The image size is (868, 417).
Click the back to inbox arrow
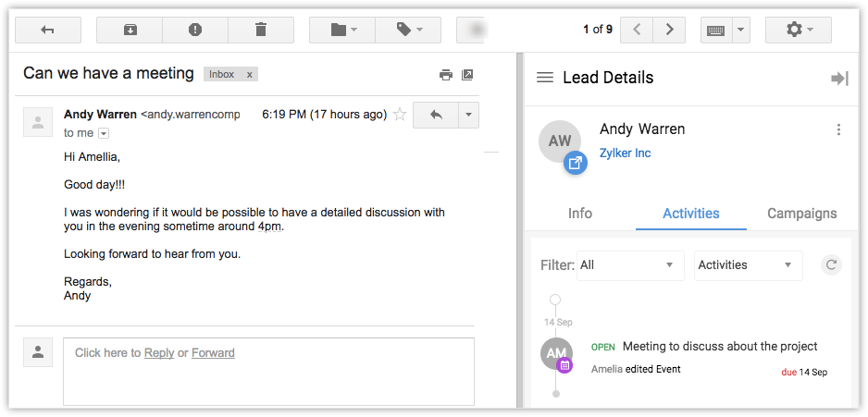48,30
